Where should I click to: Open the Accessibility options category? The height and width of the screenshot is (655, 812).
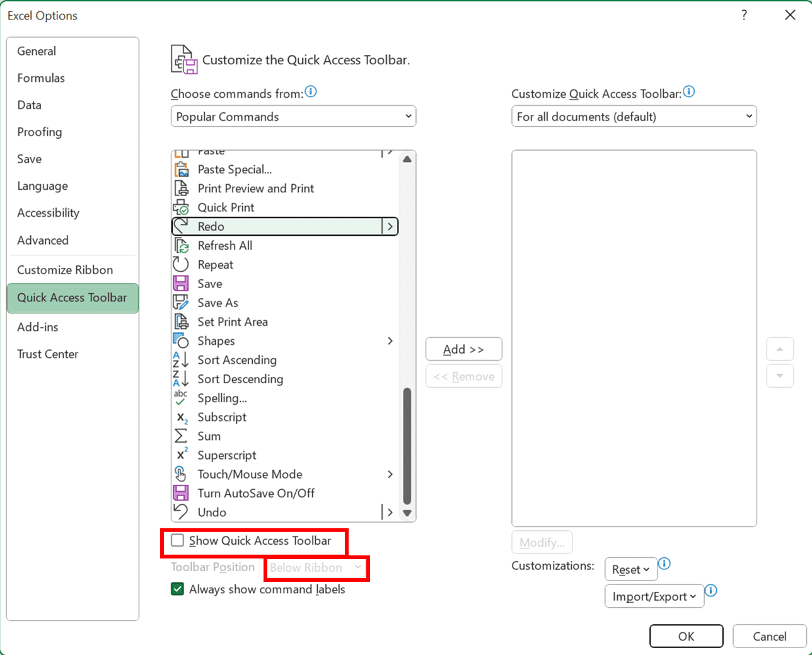72,213
